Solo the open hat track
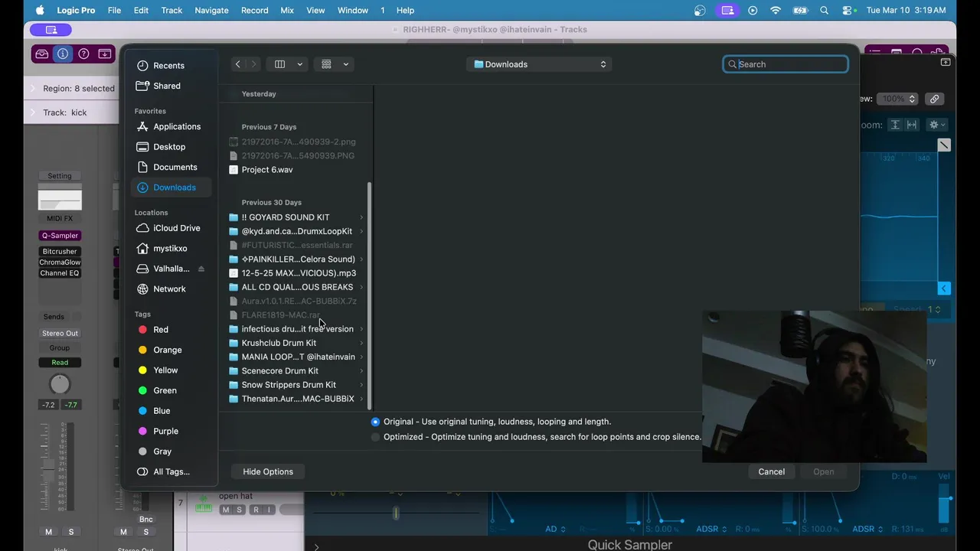The height and width of the screenshot is (551, 980). click(x=239, y=510)
